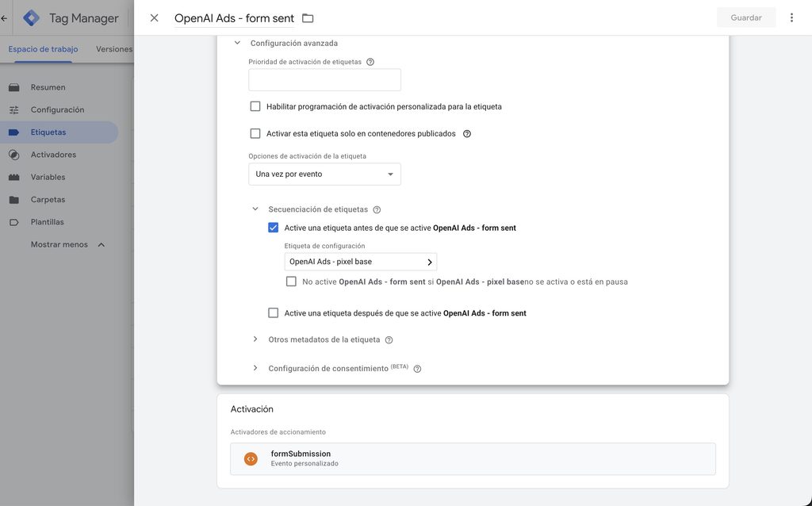Click the Etiquetas tag icon
The width and height of the screenshot is (812, 506).
point(14,132)
